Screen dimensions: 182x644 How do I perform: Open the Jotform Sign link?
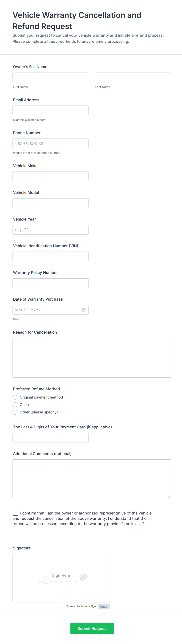[x=88, y=606]
